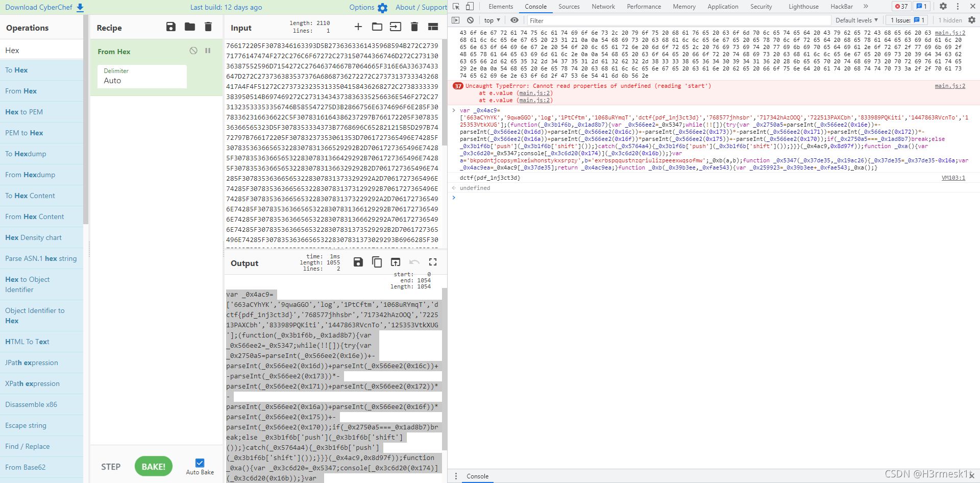Undo the output-to-input switch

click(414, 262)
